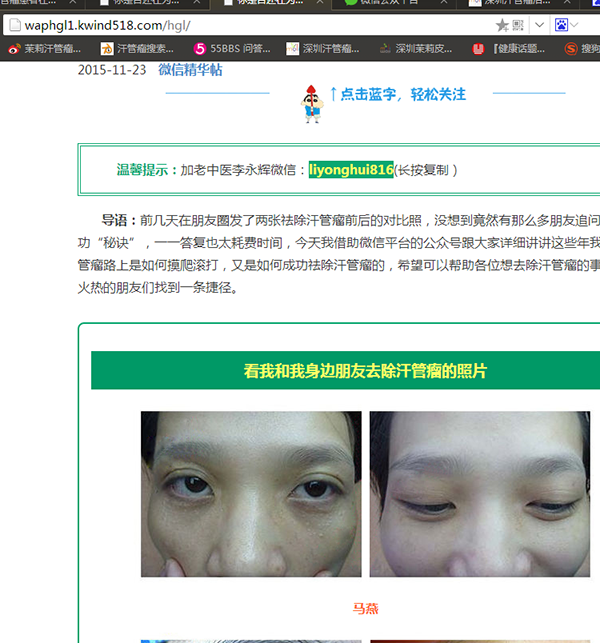Open the dropdown arrow beside the Baidu paw

point(574,25)
